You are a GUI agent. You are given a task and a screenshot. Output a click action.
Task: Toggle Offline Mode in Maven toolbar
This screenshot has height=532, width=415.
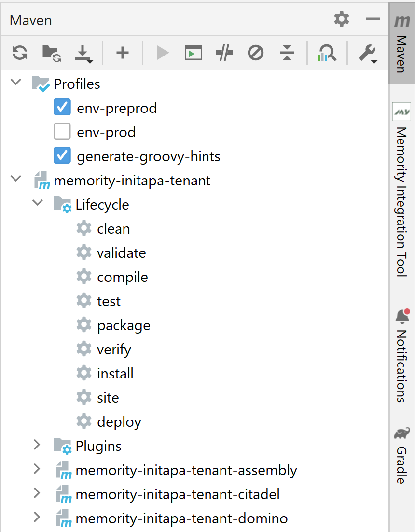point(224,52)
